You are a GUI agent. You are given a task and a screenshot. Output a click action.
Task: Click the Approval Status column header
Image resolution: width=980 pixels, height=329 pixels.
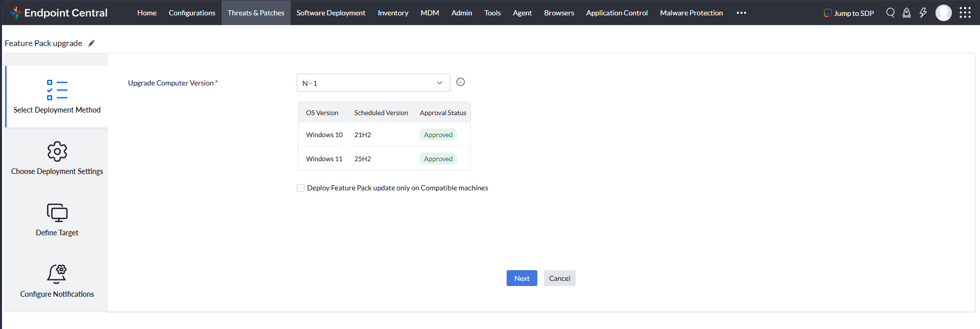(x=443, y=113)
